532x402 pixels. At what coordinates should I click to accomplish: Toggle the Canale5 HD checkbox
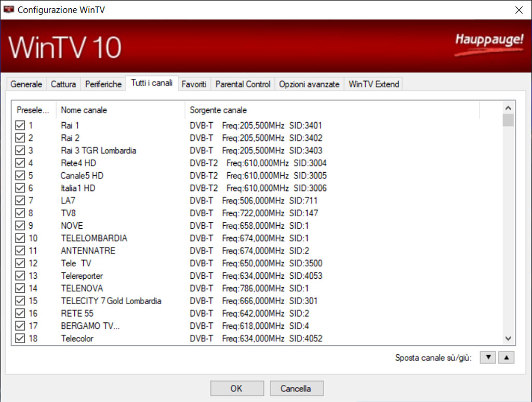(20, 176)
